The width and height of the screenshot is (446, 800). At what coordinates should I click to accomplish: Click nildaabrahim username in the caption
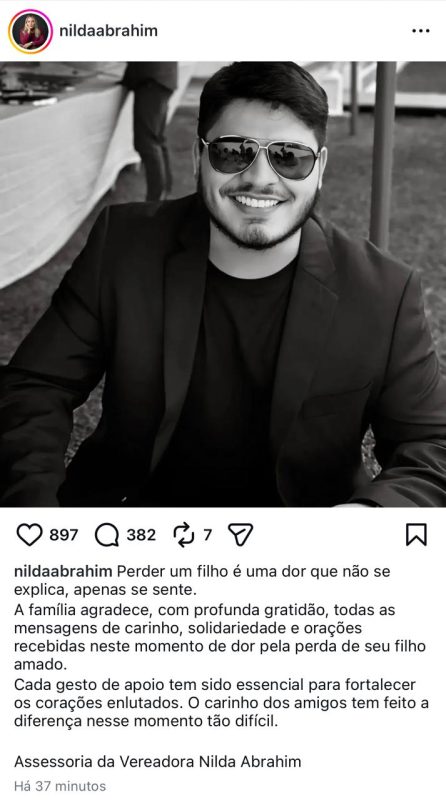click(64, 571)
